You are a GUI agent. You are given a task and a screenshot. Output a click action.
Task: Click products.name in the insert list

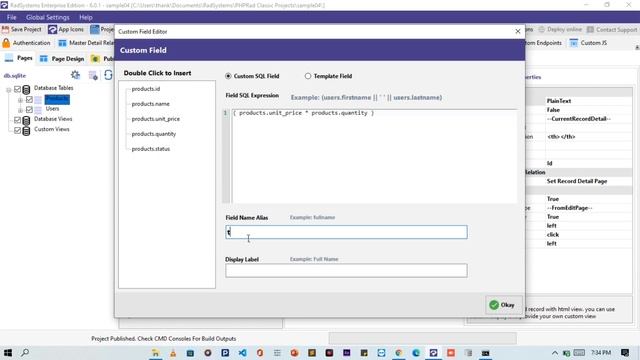[151, 104]
